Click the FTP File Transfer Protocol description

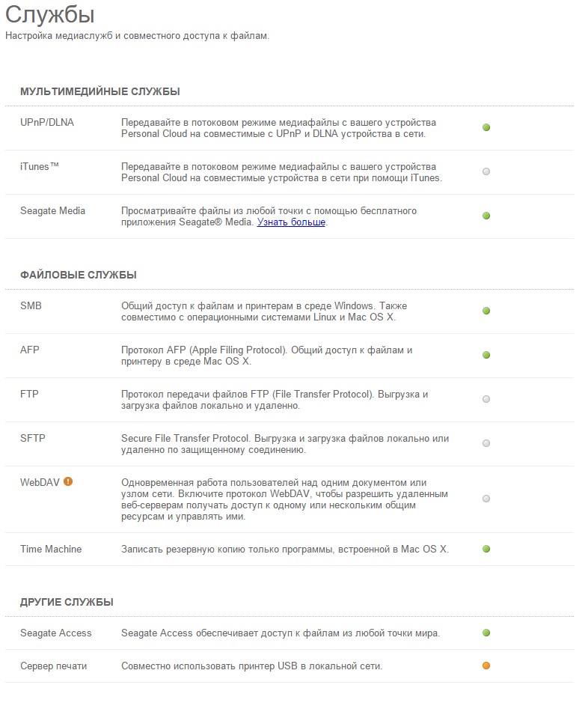tap(275, 400)
